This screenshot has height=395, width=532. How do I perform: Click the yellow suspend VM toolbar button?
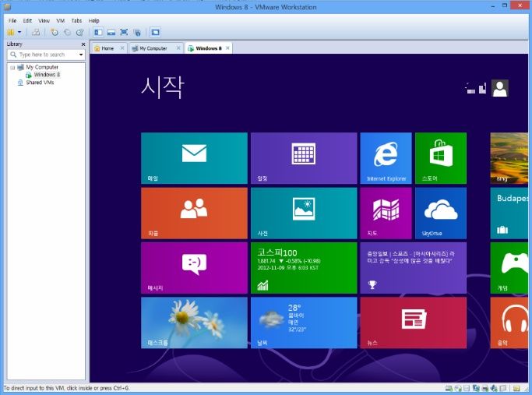pos(11,32)
